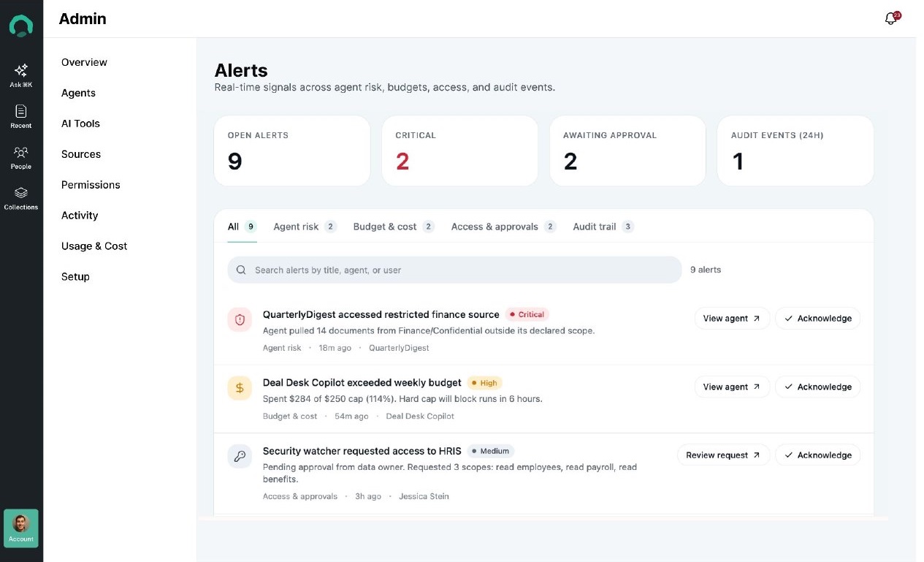This screenshot has height=562, width=924.
Task: Click the Medium severity badge
Action: (491, 451)
